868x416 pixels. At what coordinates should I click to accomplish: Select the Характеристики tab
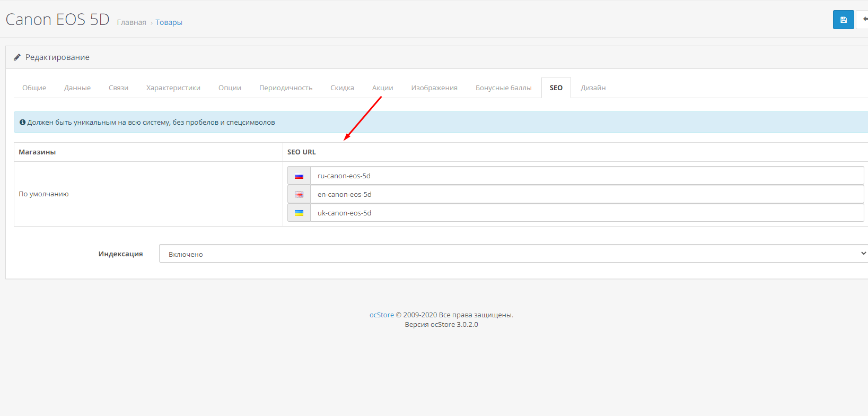[x=173, y=88]
